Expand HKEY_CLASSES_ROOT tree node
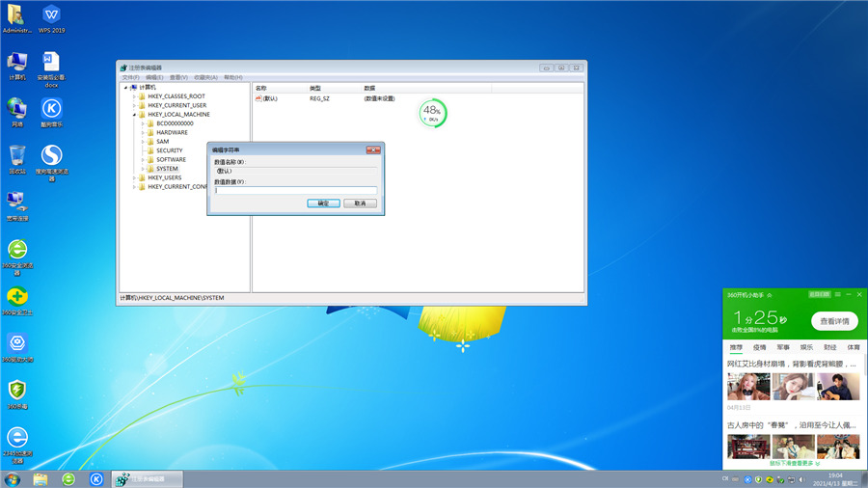The width and height of the screenshot is (868, 488). (134, 96)
